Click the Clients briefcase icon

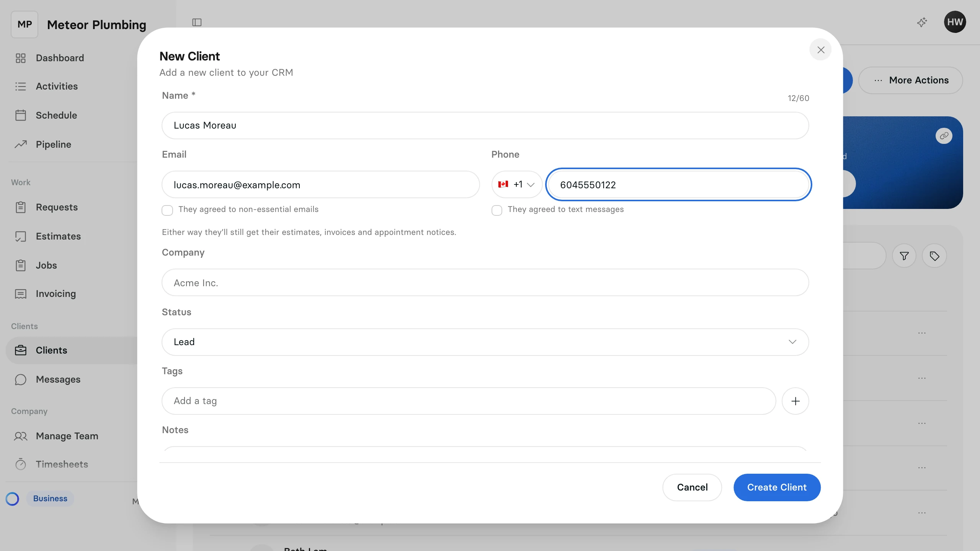click(x=21, y=350)
